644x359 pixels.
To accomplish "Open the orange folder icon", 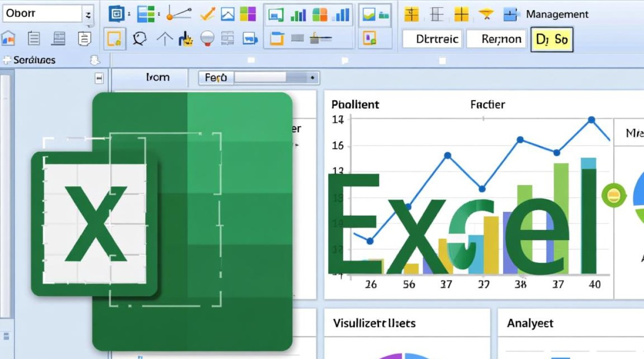I will [277, 37].
